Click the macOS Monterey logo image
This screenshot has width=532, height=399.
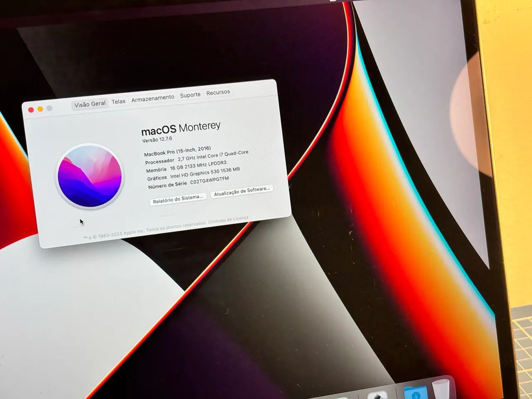coord(90,176)
